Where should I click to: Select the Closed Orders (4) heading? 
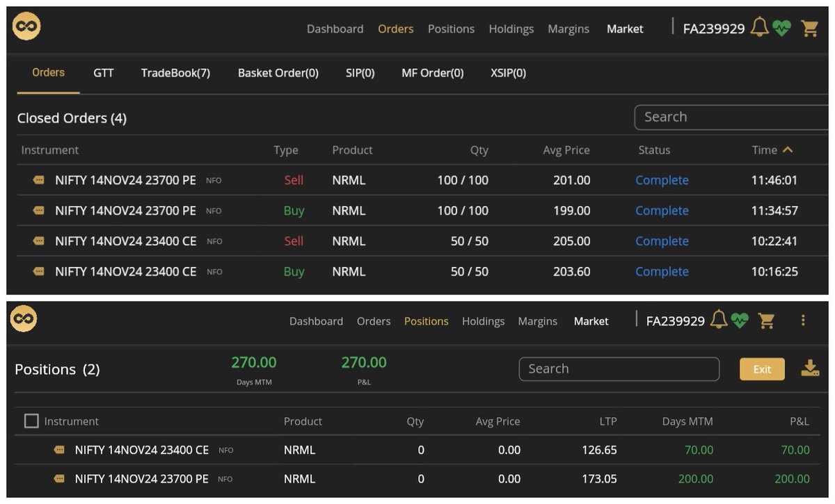click(x=72, y=118)
